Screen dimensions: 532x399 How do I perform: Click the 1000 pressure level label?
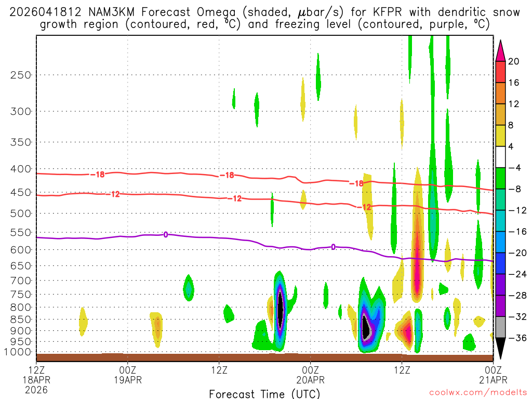[x=18, y=352]
